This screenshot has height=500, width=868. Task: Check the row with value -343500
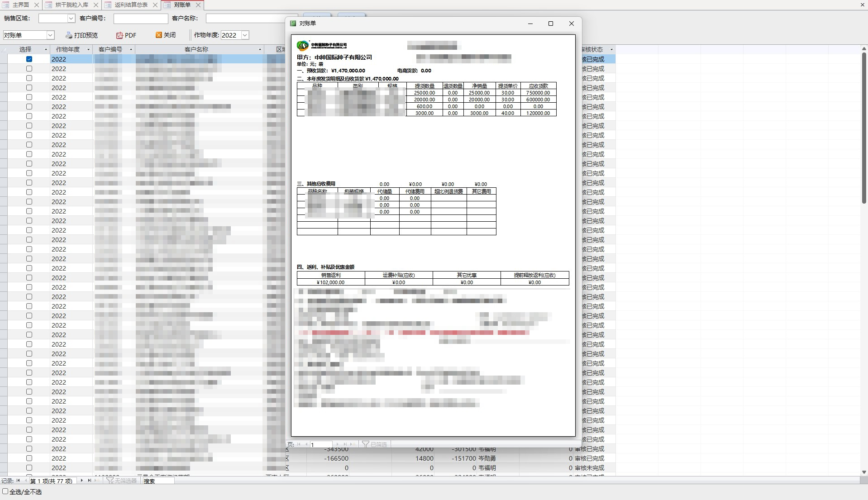(x=29, y=448)
